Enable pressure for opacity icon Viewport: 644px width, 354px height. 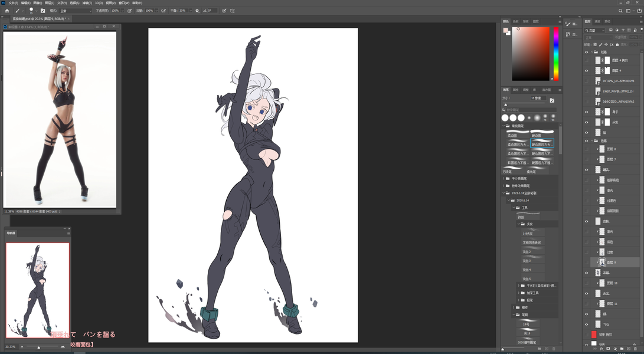(x=130, y=11)
